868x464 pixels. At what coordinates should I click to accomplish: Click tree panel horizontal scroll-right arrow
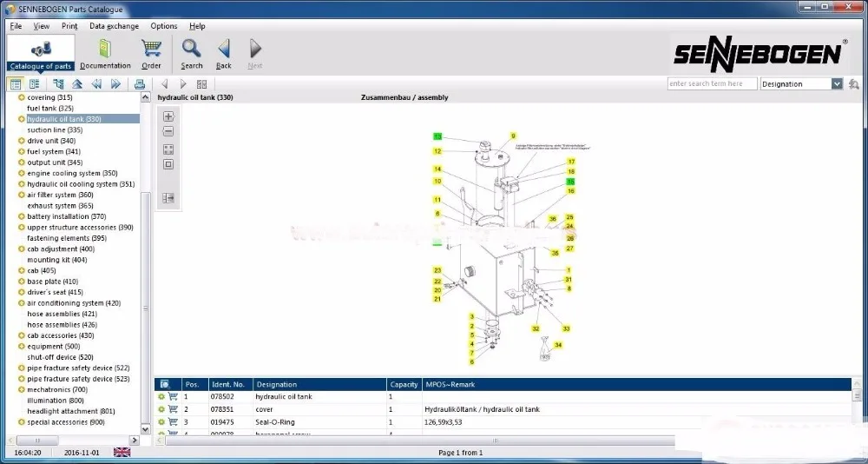[134, 441]
